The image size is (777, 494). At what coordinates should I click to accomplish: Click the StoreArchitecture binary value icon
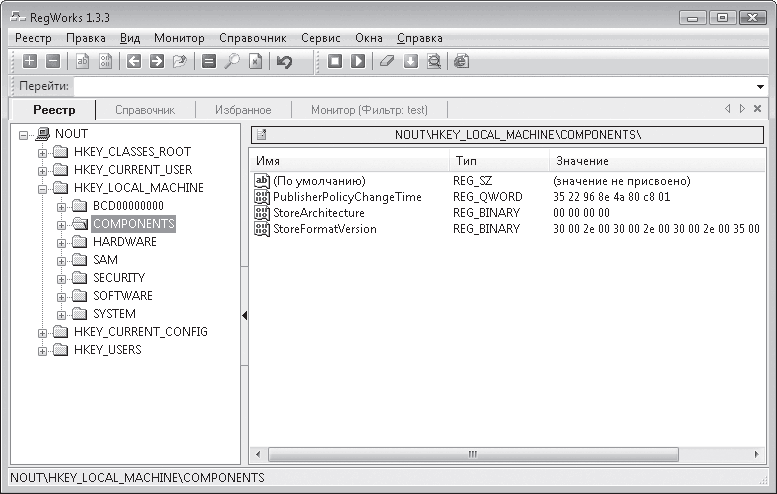[262, 213]
